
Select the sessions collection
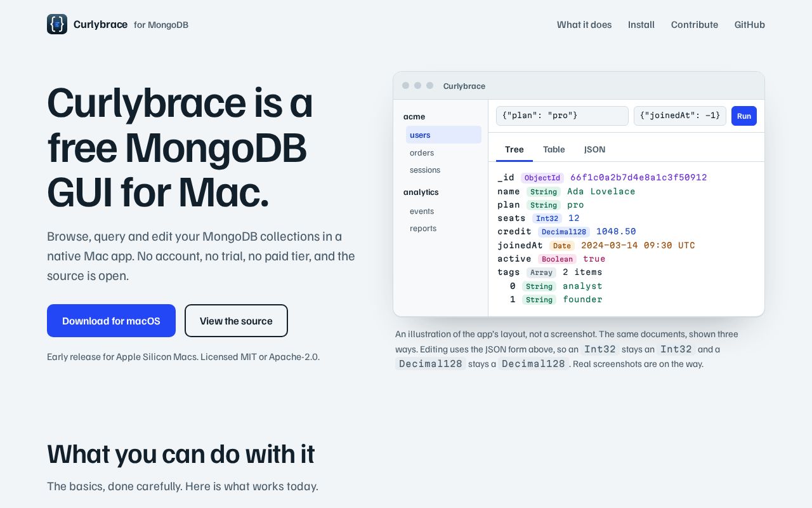pos(443,170)
